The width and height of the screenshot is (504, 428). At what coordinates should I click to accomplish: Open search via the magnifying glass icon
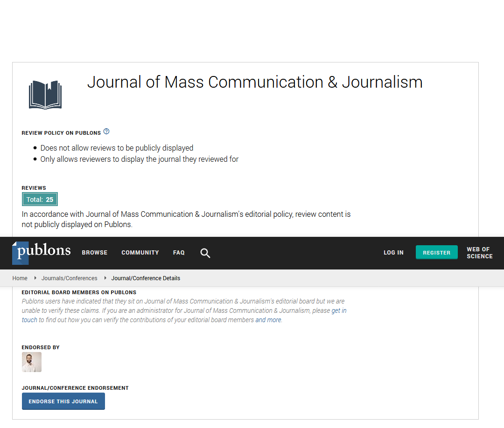point(205,253)
